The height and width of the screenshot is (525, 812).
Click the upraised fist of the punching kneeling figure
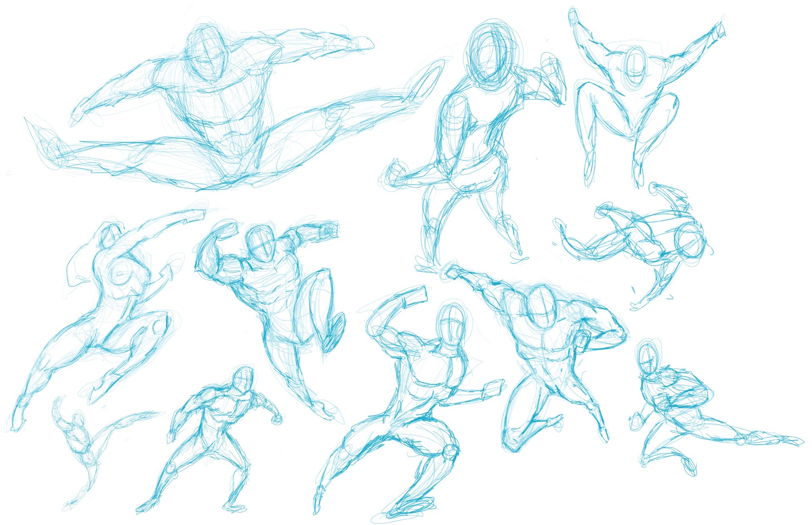tap(453, 273)
